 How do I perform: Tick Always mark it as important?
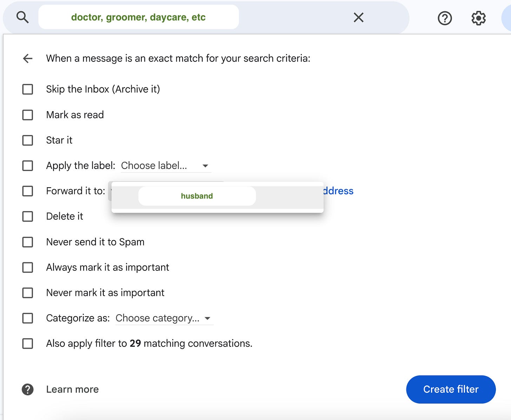[28, 267]
